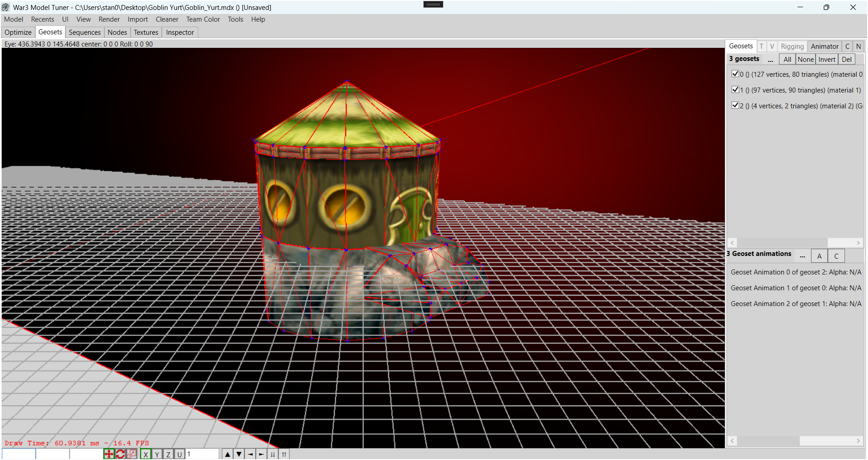
Task: Focus the first coordinate input field
Action: coord(19,454)
